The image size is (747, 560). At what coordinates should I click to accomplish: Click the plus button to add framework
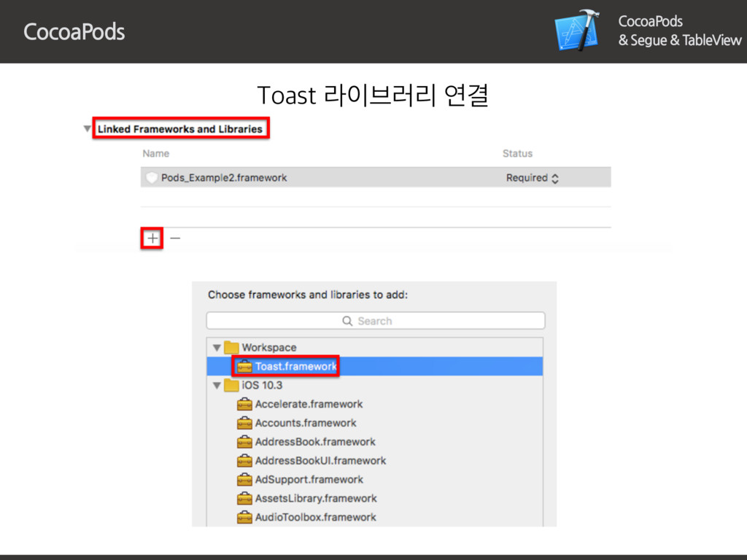(152, 238)
